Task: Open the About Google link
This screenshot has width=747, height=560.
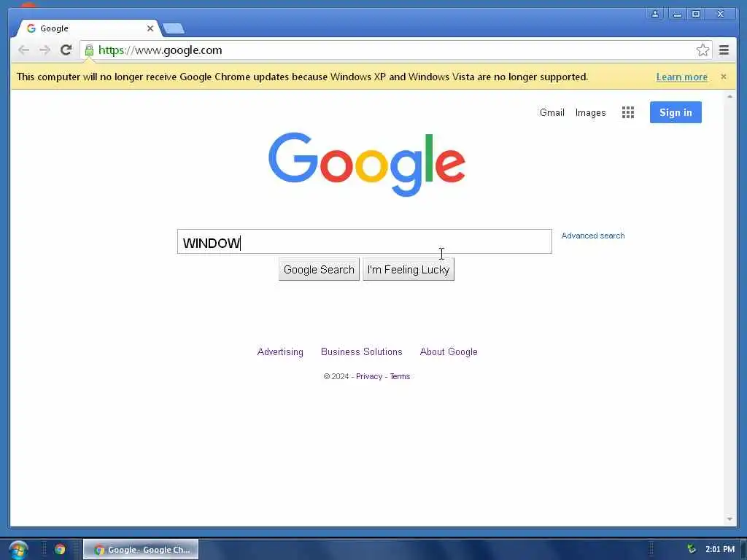Action: click(449, 352)
